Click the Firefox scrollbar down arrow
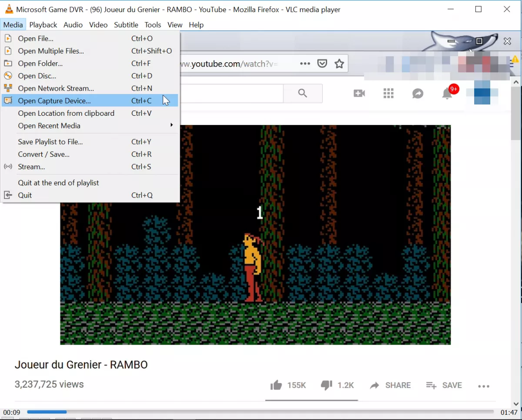The height and width of the screenshot is (420, 522). pos(516,403)
